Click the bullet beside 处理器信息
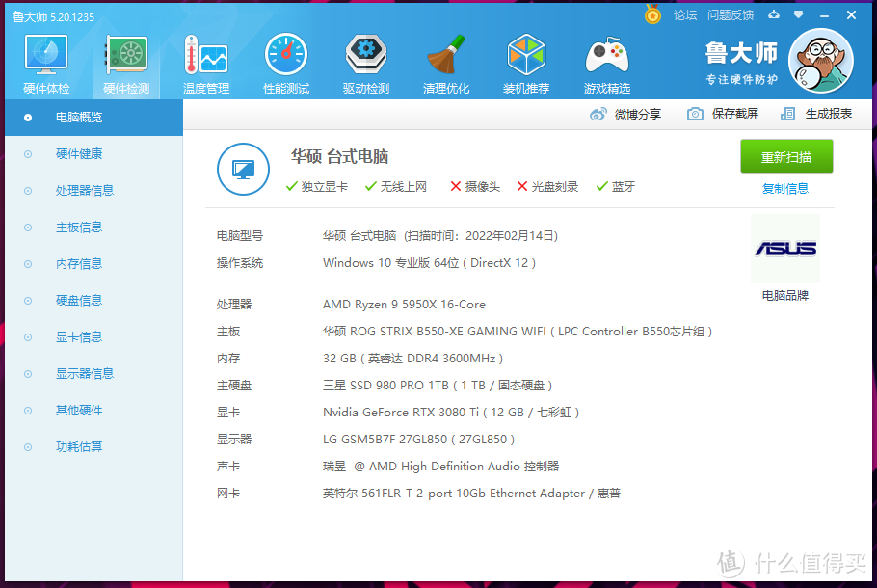Viewport: 877px width, 588px height. (x=28, y=191)
